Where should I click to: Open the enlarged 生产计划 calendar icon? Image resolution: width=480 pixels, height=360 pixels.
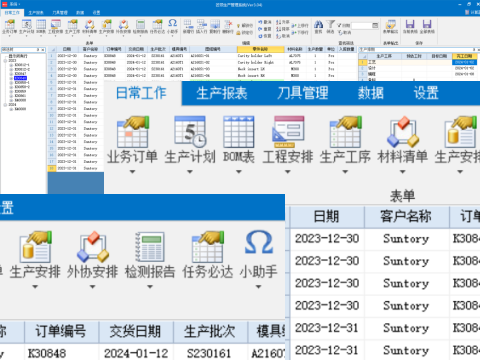click(190, 132)
